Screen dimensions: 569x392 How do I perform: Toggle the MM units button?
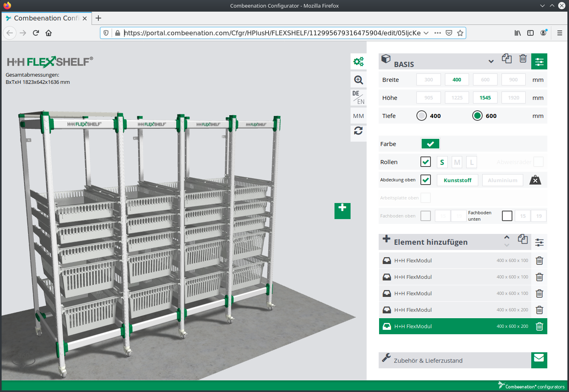pos(359,116)
